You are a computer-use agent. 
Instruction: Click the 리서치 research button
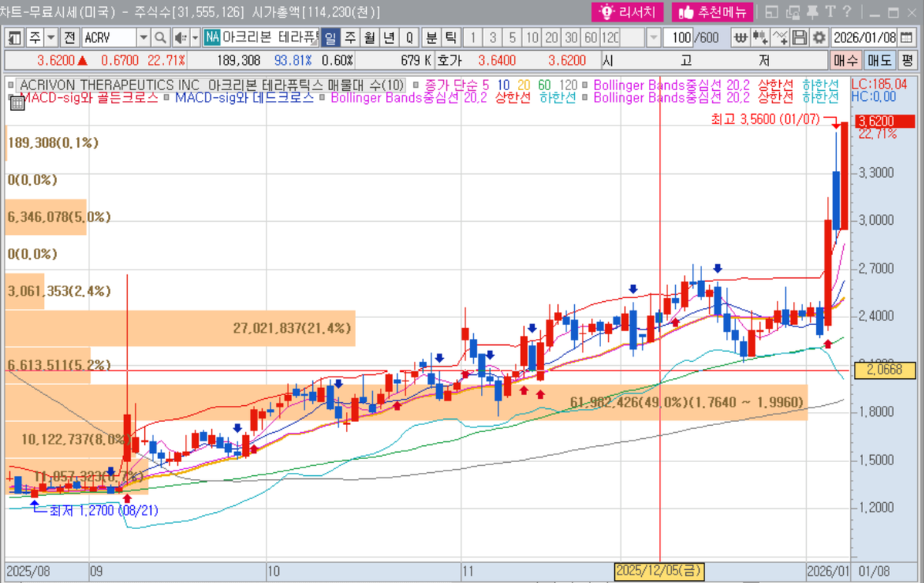pyautogui.click(x=627, y=12)
